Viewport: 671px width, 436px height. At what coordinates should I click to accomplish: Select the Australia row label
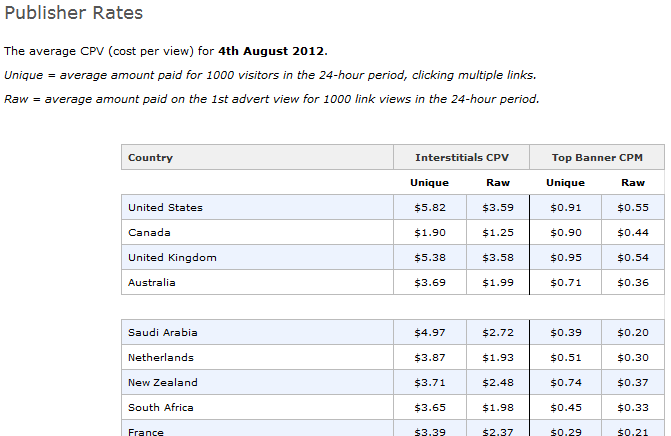point(151,283)
